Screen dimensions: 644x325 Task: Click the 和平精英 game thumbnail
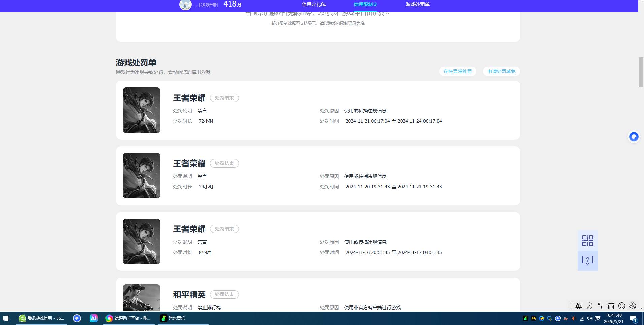(141, 298)
